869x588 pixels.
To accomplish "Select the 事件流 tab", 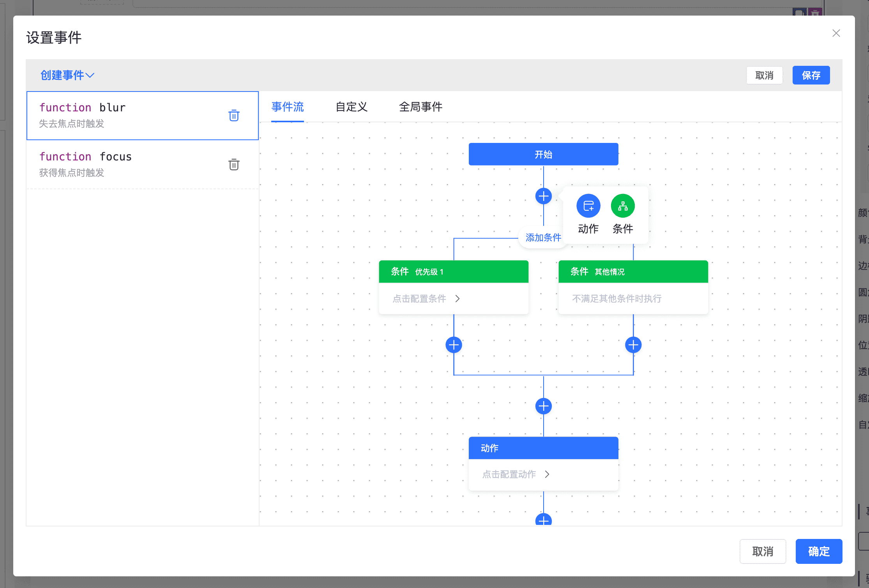I will 288,107.
